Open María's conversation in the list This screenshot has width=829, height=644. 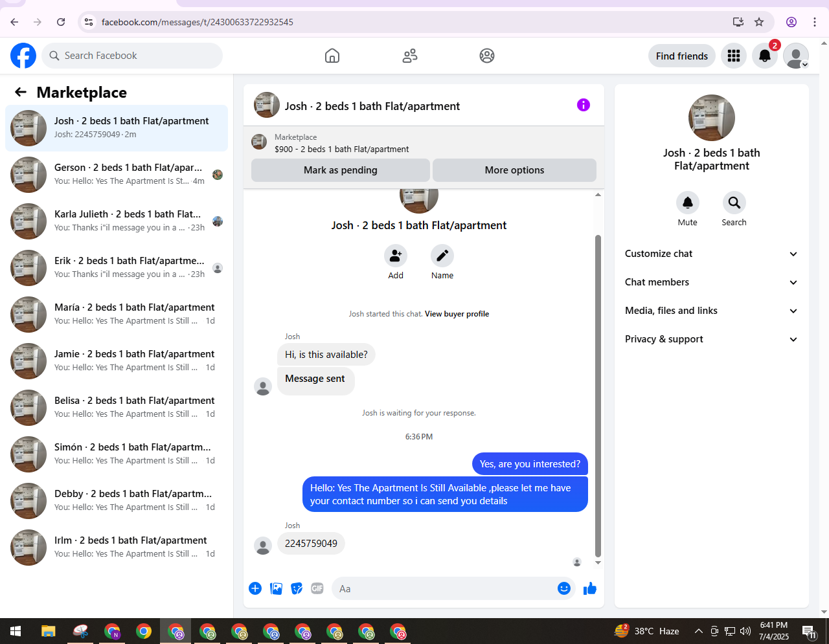117,315
